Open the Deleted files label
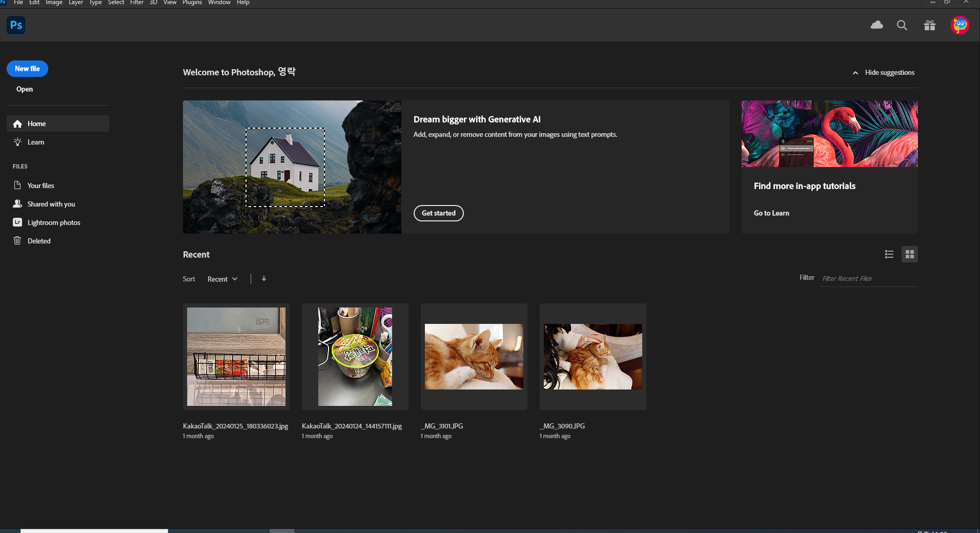The height and width of the screenshot is (533, 980). click(39, 241)
